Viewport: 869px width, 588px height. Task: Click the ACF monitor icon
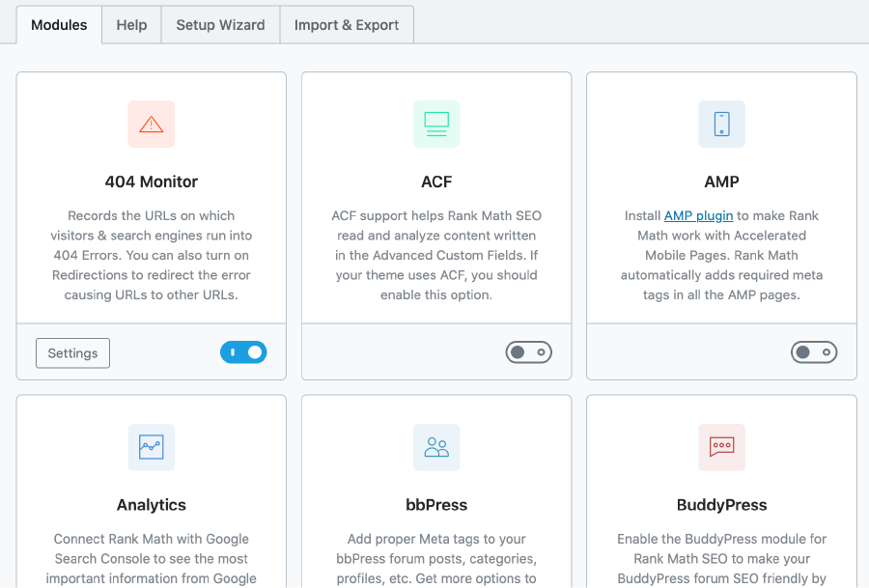click(x=436, y=125)
